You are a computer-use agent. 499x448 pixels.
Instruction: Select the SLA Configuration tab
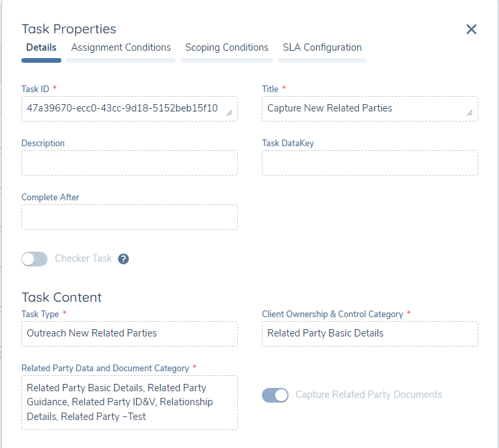click(x=322, y=48)
